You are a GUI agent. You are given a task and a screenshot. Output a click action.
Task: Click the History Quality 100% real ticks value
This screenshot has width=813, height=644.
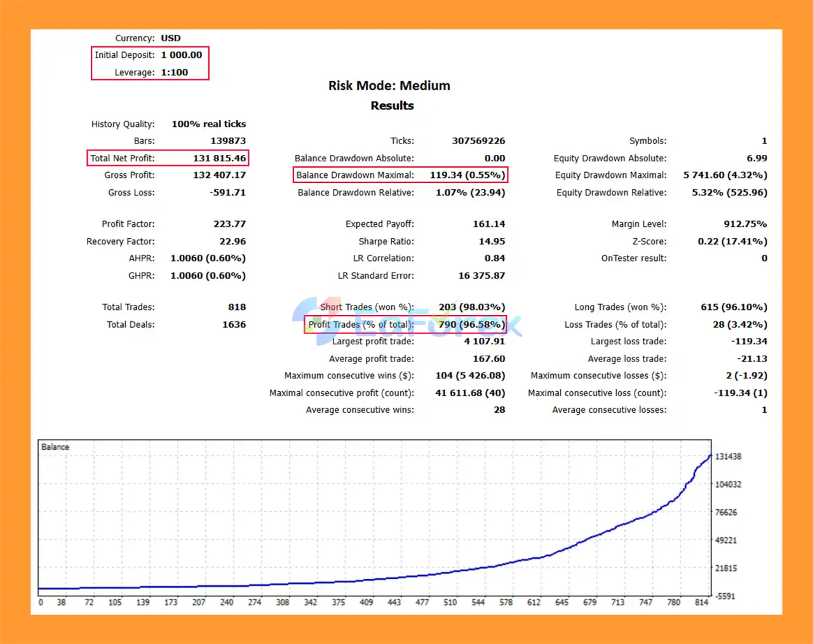[208, 124]
